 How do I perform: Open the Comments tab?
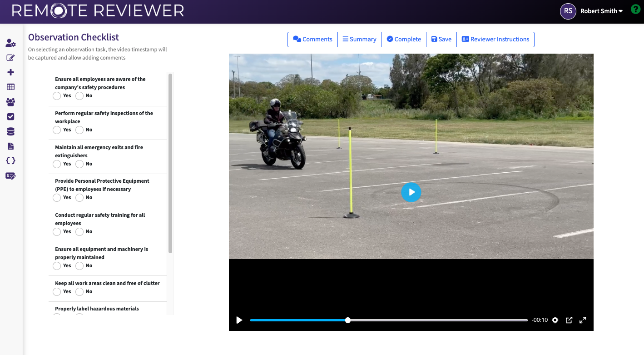[x=312, y=40]
